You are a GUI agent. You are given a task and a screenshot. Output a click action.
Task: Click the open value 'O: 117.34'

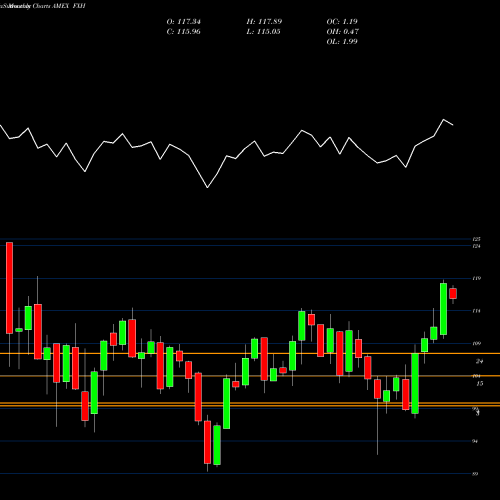coord(184,22)
